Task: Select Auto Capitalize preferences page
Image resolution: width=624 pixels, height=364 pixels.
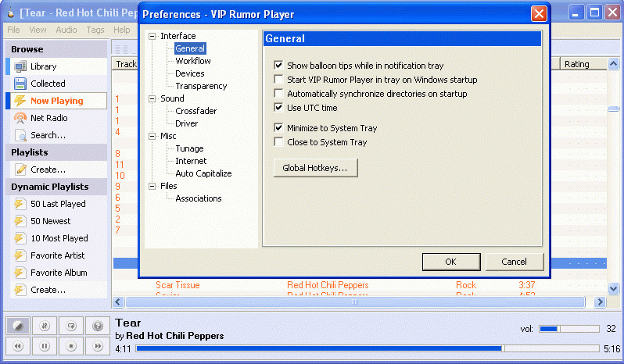Action: pos(203,173)
